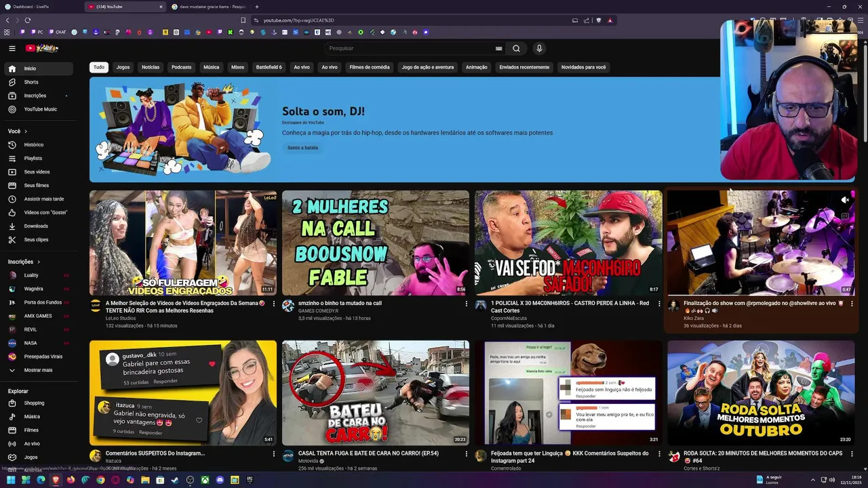Select the Novidades para você chip
Viewport: 868px width, 488px height.
click(583, 67)
